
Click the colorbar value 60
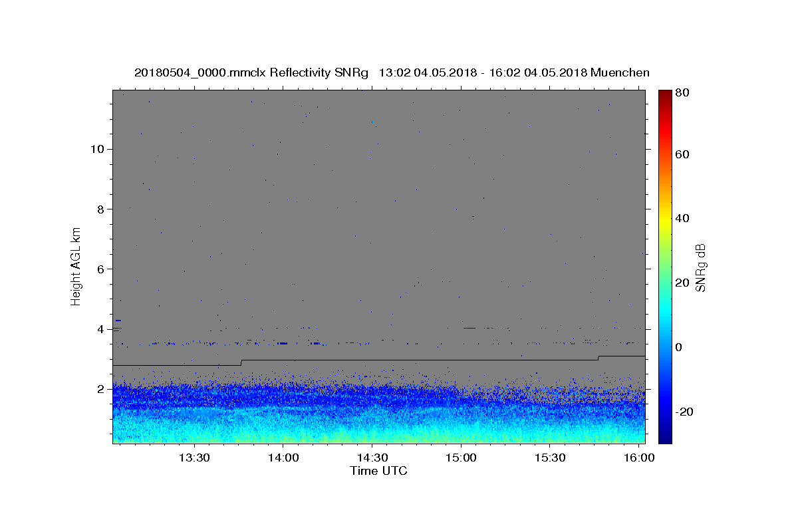click(684, 154)
